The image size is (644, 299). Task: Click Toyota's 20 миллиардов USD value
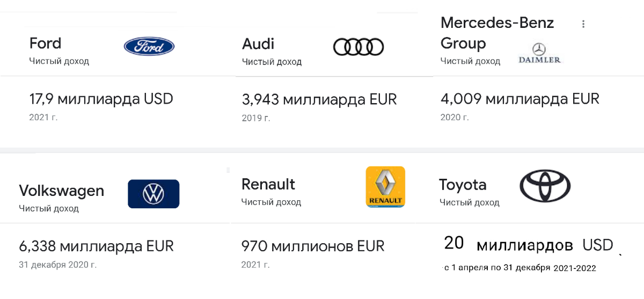528,245
